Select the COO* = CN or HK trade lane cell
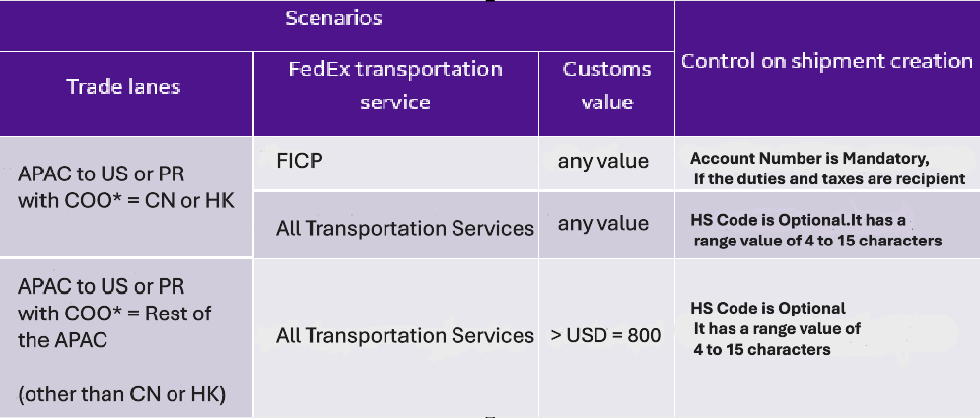This screenshot has width=980, height=418. (x=115, y=186)
